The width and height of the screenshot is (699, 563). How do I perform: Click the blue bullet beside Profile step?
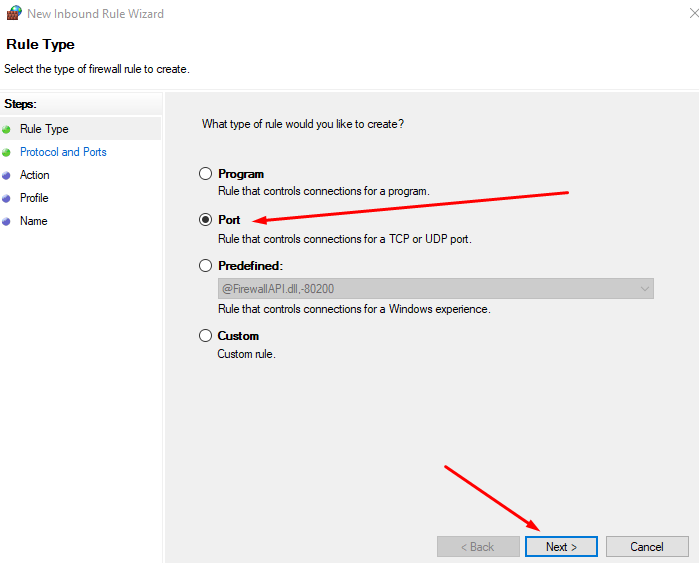coord(7,198)
